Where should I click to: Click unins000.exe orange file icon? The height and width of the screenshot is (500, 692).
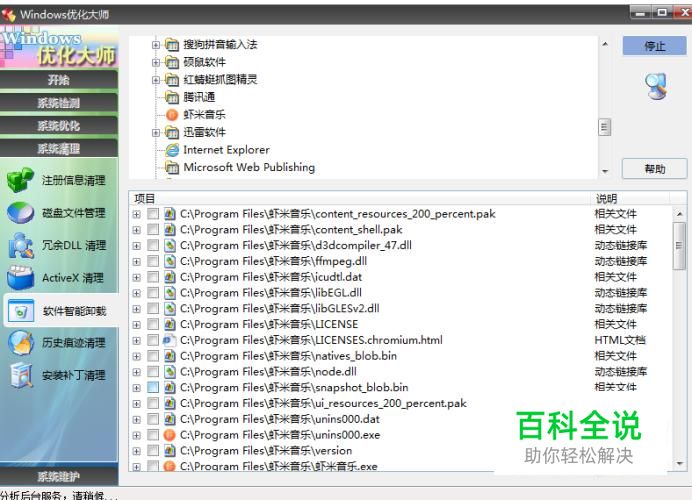pos(169,435)
